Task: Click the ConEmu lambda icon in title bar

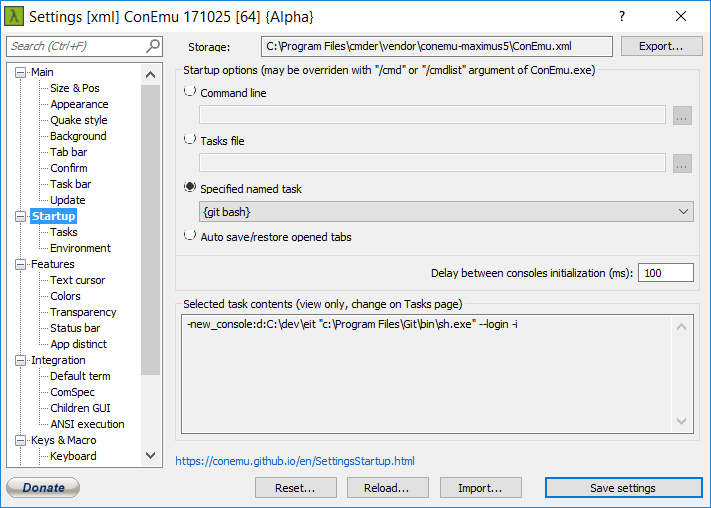Action: click(x=14, y=16)
